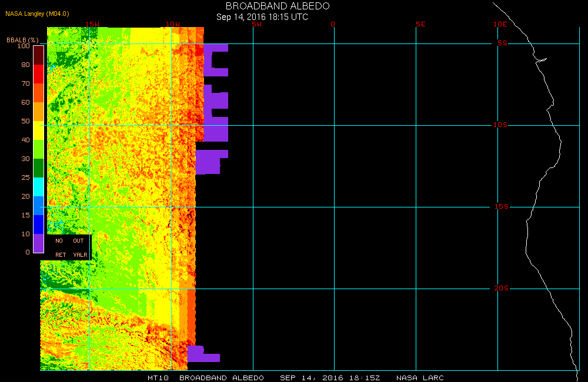Viewport: 588px width, 382px height.
Task: Click the purple 0-10% color bar segment
Action: [x=38, y=243]
